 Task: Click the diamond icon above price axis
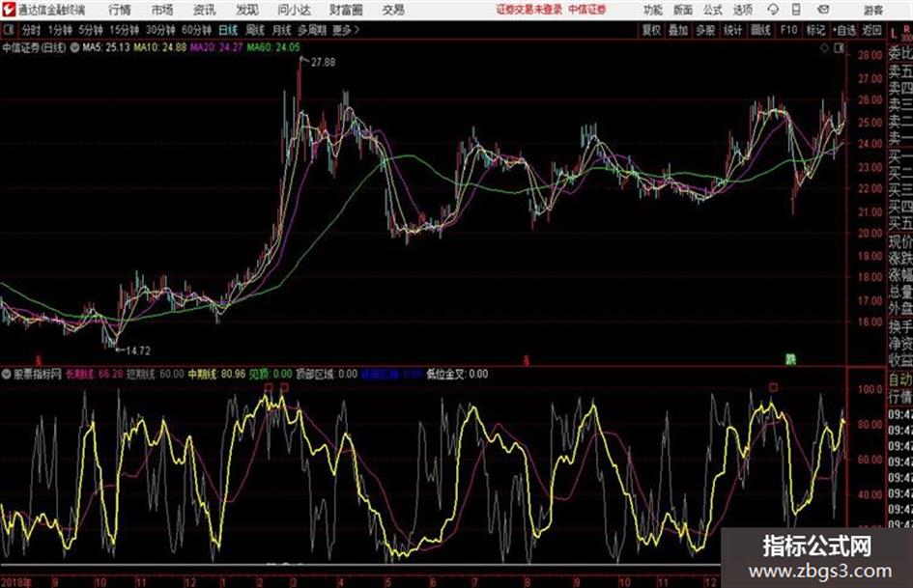coord(824,48)
